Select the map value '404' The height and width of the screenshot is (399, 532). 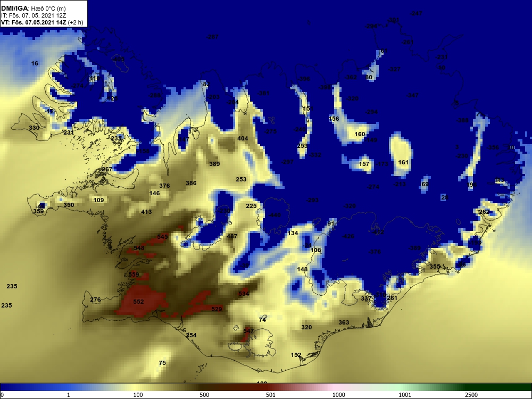(x=243, y=138)
